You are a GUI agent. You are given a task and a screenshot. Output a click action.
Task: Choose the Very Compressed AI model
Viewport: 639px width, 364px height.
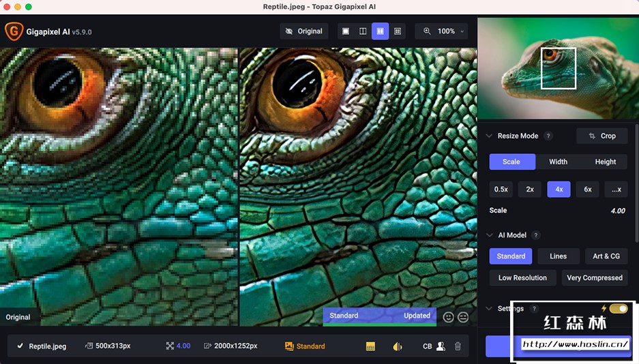coord(595,277)
